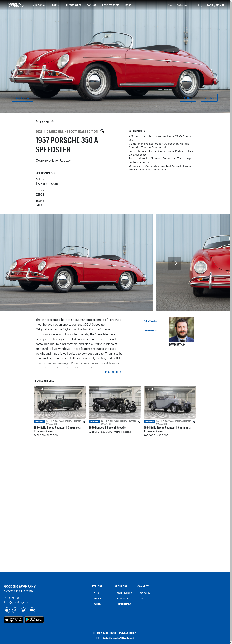The image size is (232, 644).
Task: Click the App Store download badge
Action: (14, 620)
